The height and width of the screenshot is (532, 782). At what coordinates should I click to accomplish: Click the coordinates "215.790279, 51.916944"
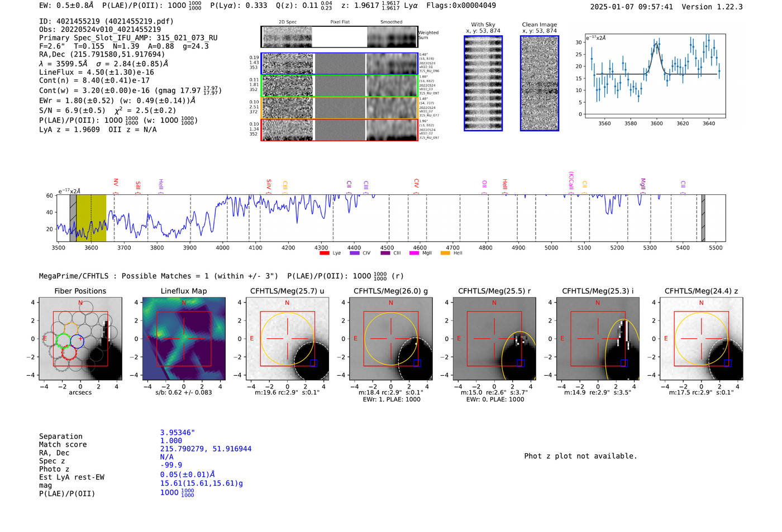[206, 449]
